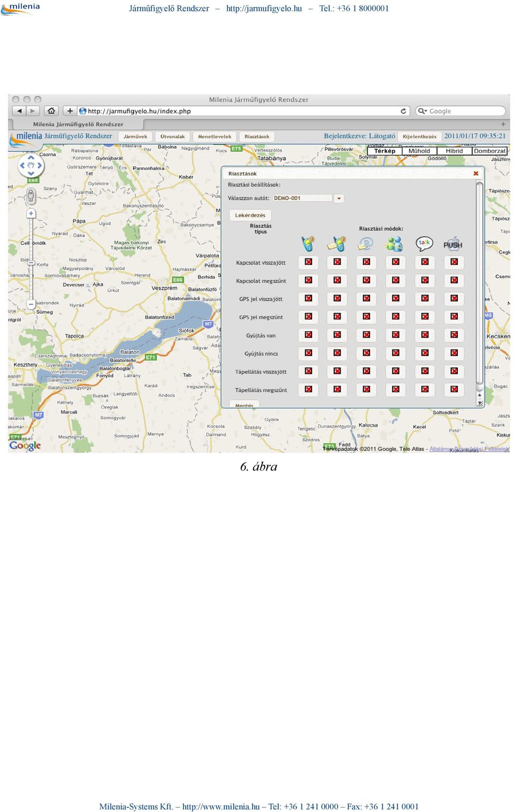Open the Általános Szerződési Feltételek link
This screenshot has width=514, height=812.
469,449
